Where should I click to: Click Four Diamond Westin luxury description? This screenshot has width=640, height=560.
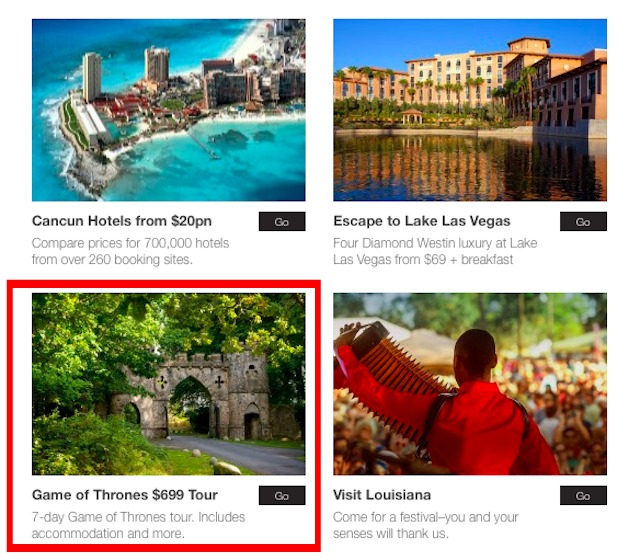click(435, 251)
